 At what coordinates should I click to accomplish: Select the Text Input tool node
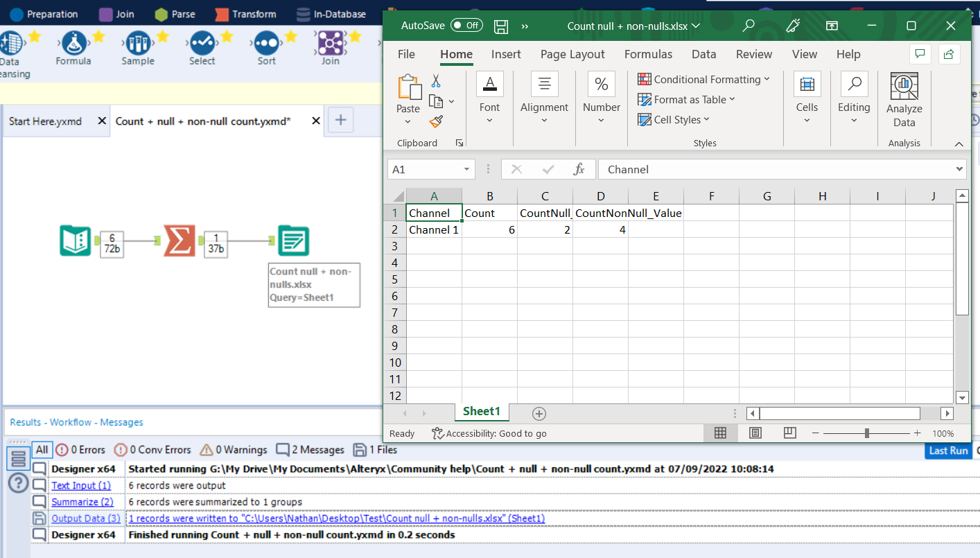(75, 241)
